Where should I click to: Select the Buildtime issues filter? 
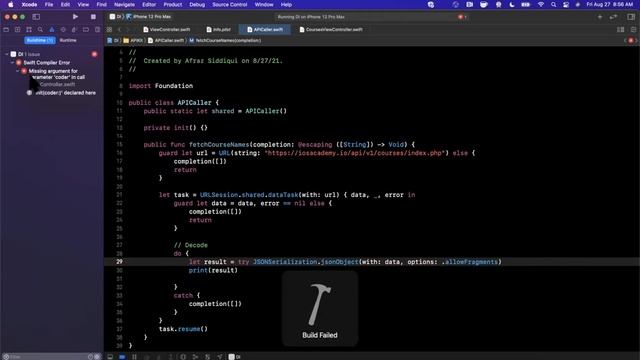tap(40, 40)
